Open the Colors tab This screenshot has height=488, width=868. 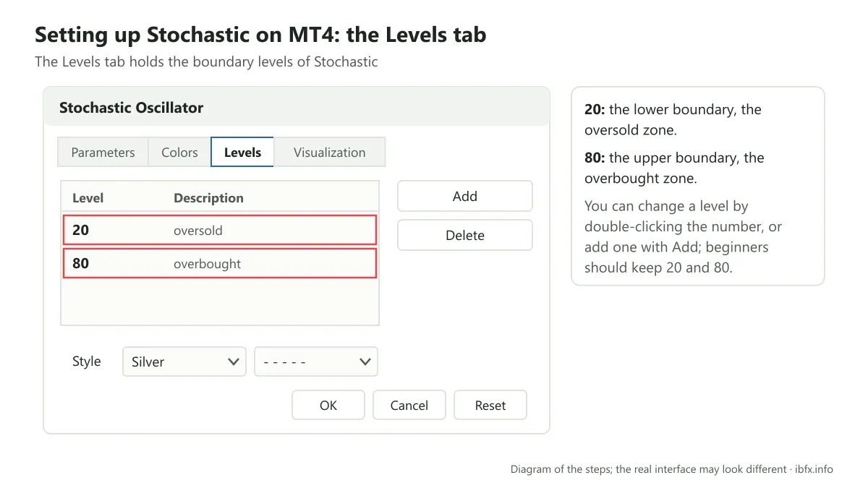179,153
